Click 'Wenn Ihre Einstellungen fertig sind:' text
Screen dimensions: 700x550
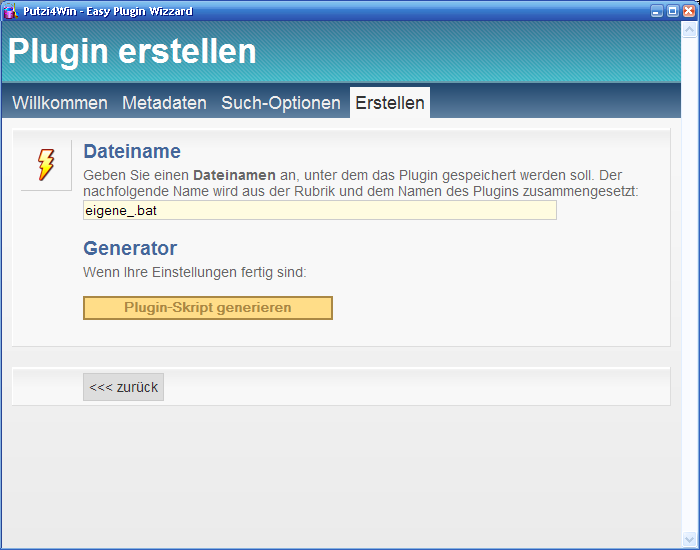[x=195, y=272]
